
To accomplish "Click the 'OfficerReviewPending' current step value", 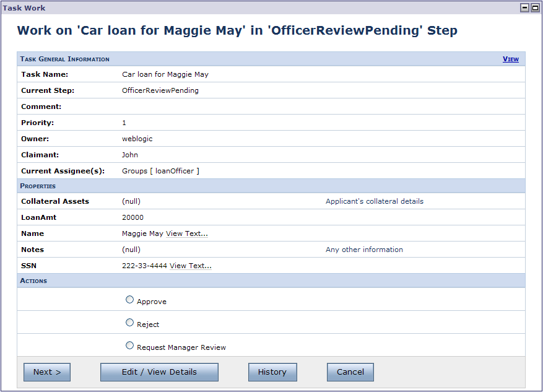I will 160,90.
